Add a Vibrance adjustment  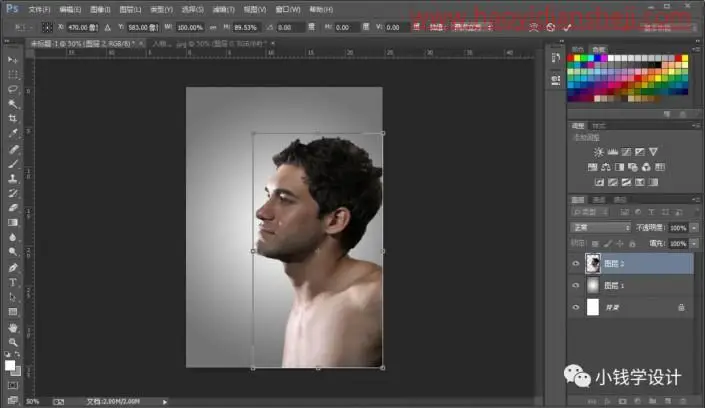coord(653,152)
